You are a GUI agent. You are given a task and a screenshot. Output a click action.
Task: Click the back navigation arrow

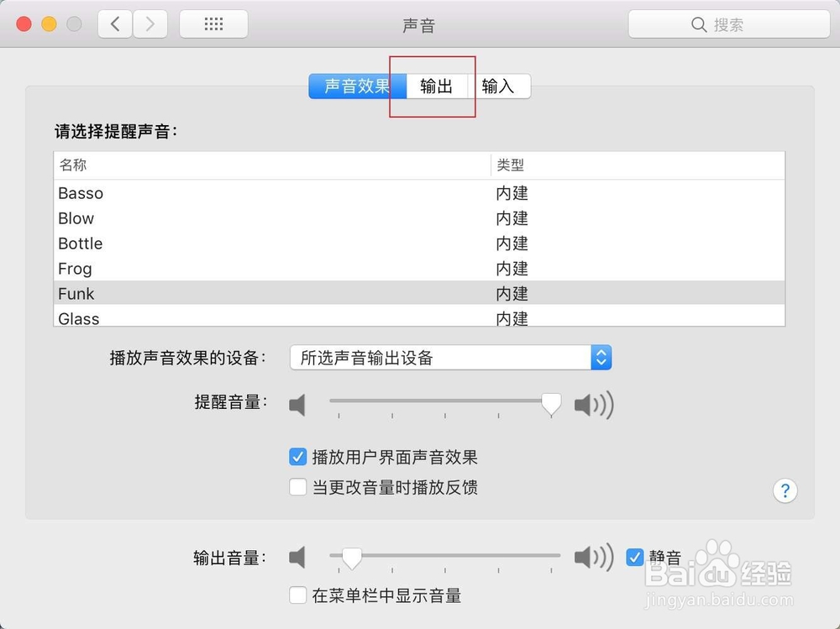pyautogui.click(x=115, y=24)
